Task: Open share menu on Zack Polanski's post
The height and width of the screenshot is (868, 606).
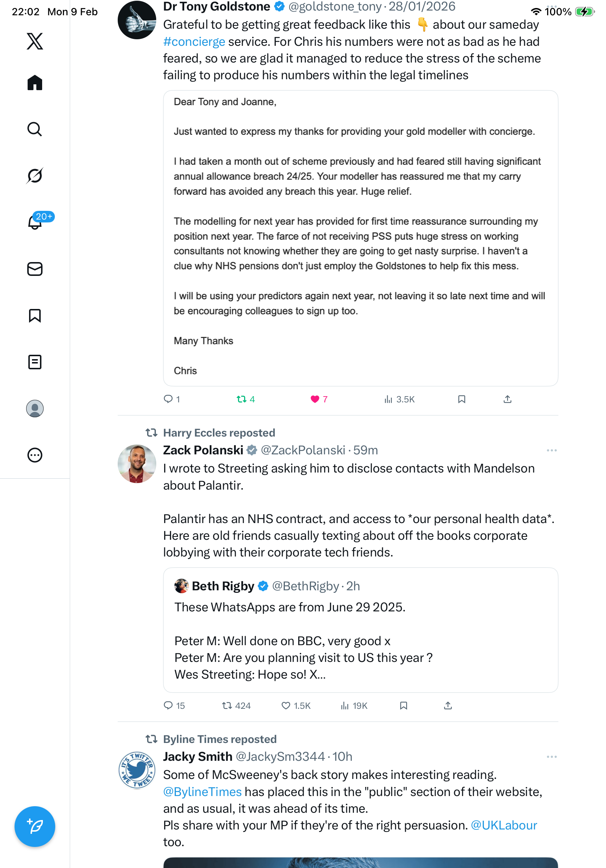Action: (448, 706)
